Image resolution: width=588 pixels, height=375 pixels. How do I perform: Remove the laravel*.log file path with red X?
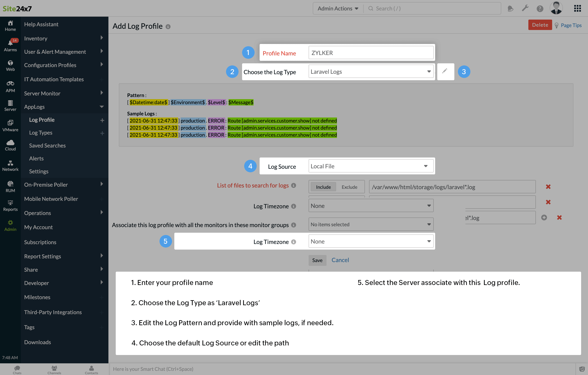tap(548, 187)
